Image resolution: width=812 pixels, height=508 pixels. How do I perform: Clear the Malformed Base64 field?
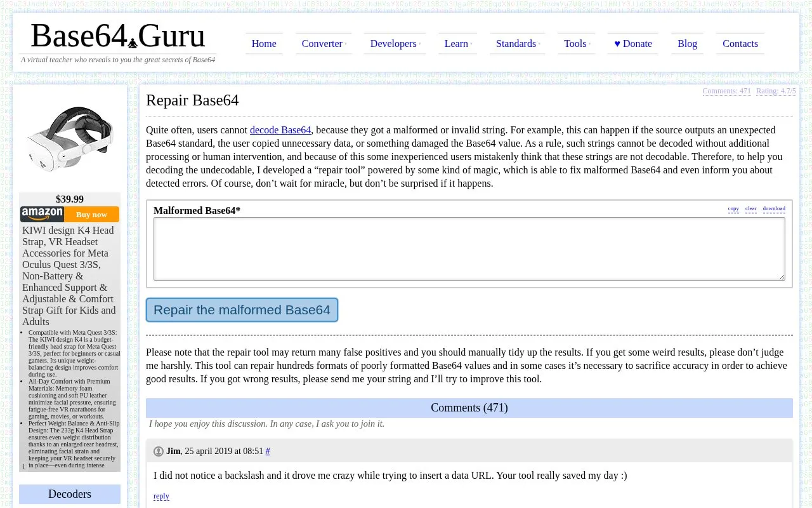(751, 208)
